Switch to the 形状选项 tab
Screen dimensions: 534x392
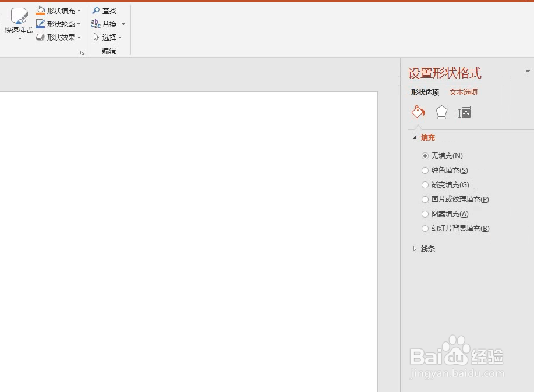click(425, 92)
